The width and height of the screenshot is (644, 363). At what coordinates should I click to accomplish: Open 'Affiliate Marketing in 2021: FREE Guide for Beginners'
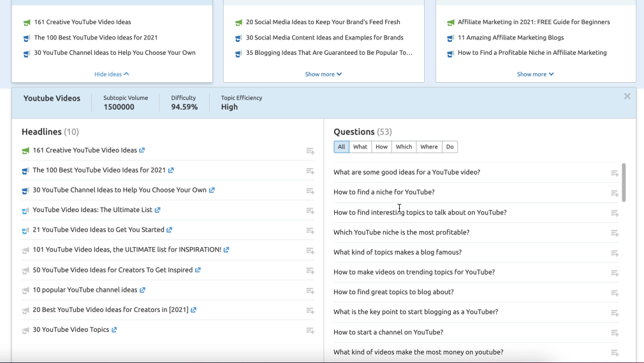pyautogui.click(x=534, y=22)
